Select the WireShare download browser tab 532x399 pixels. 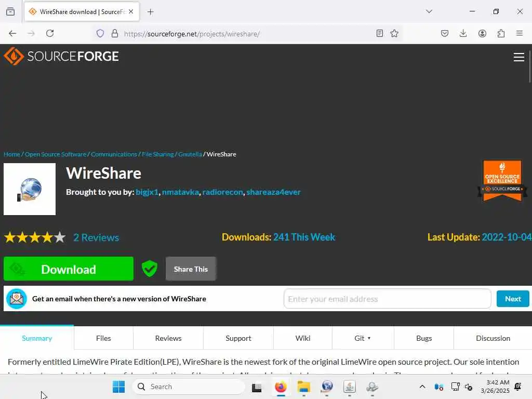pyautogui.click(x=82, y=12)
